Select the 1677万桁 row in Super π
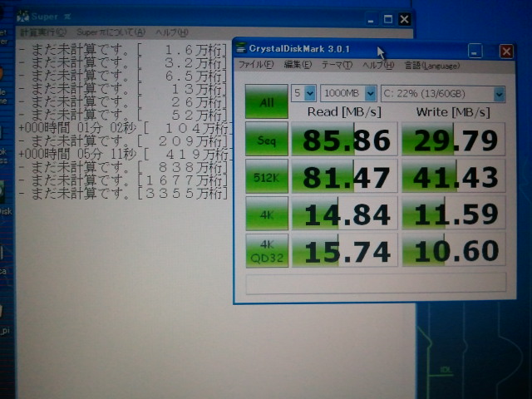The width and height of the screenshot is (532, 399). click(123, 180)
